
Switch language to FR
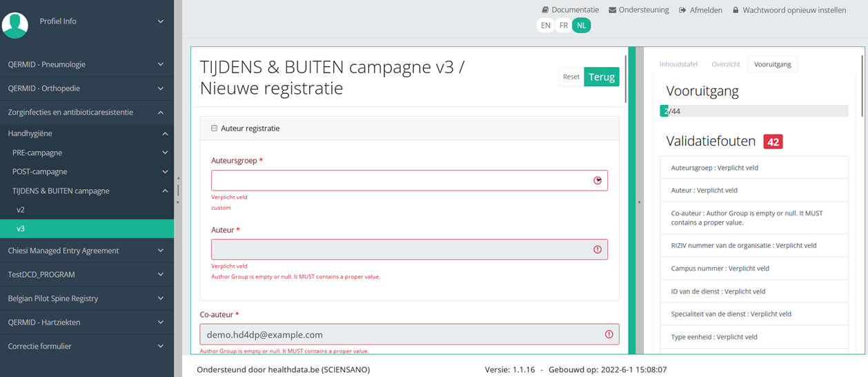[x=564, y=26]
